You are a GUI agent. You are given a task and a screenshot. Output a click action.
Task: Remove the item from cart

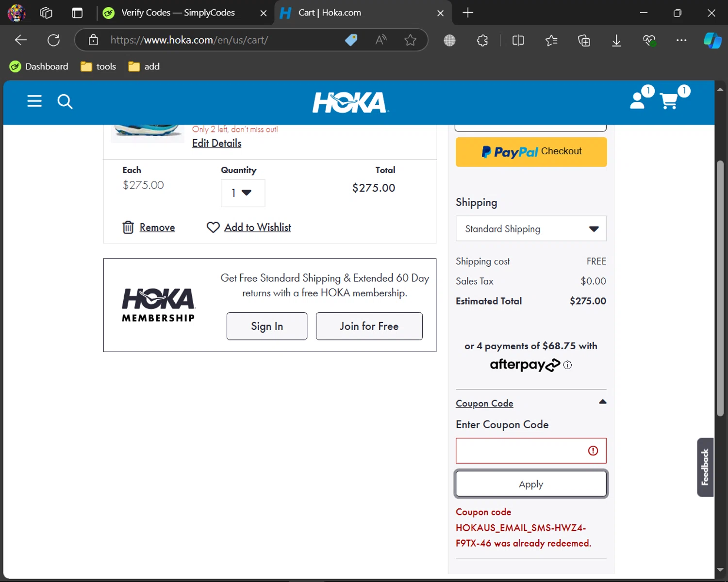157,227
